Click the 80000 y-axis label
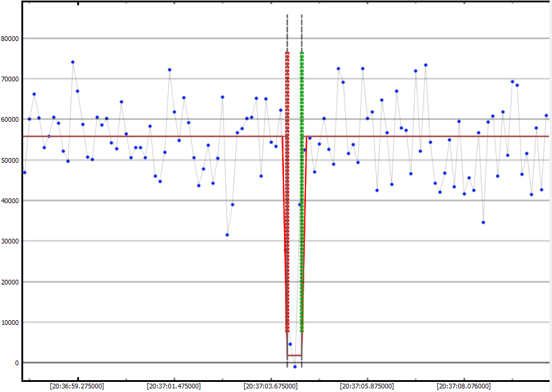Image resolution: width=552 pixels, height=392 pixels. [10, 39]
